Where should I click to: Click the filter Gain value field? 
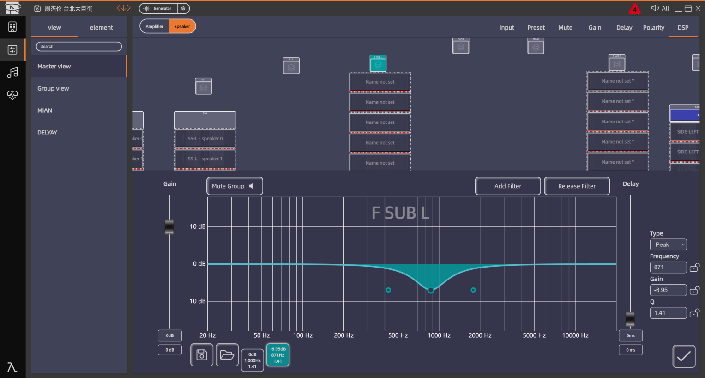tap(668, 290)
